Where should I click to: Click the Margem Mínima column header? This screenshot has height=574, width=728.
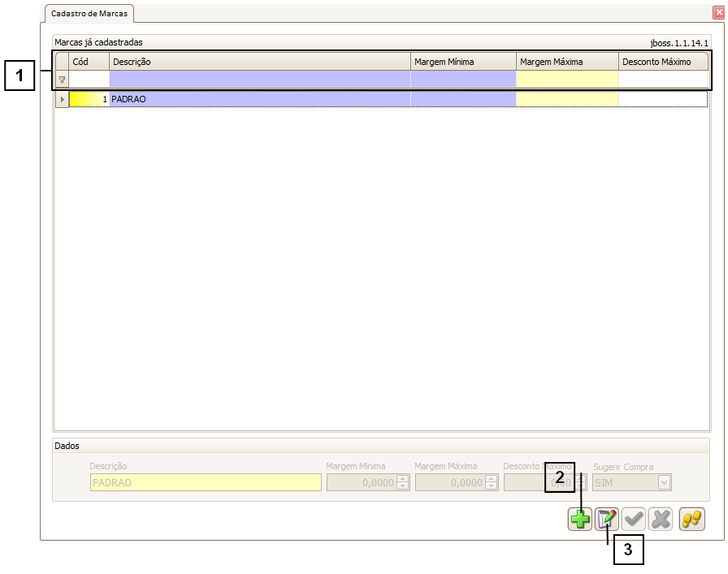[x=462, y=62]
